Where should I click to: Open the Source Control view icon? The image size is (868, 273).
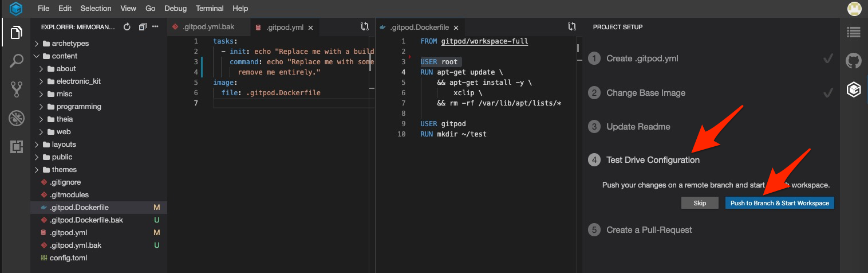coord(16,89)
